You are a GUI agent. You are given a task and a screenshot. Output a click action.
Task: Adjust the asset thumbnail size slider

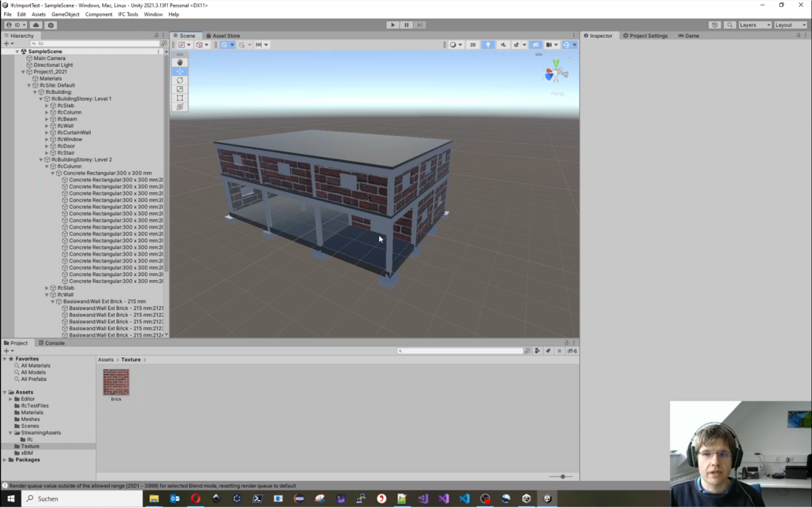(x=562, y=477)
